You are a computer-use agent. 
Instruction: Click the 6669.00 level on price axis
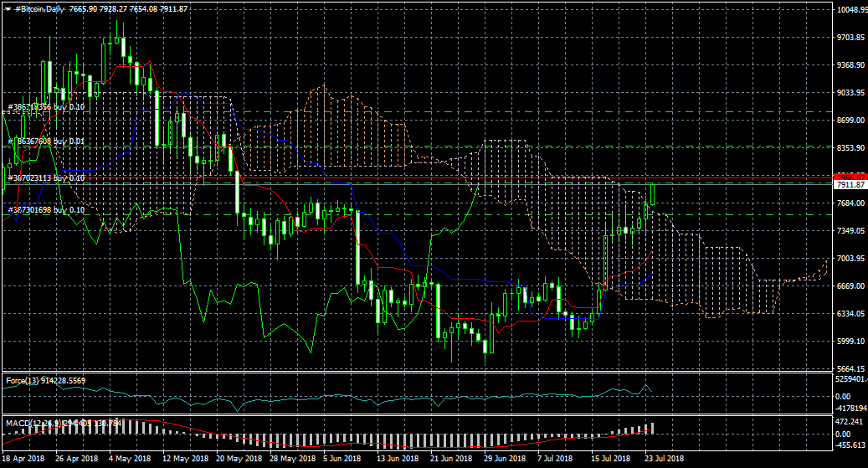coord(850,286)
